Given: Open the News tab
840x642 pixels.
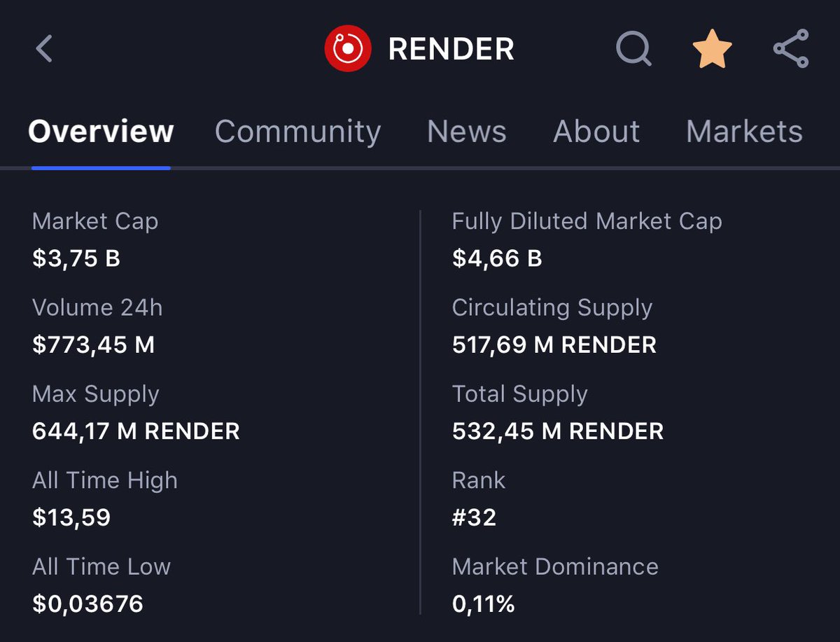Looking at the screenshot, I should point(467,132).
